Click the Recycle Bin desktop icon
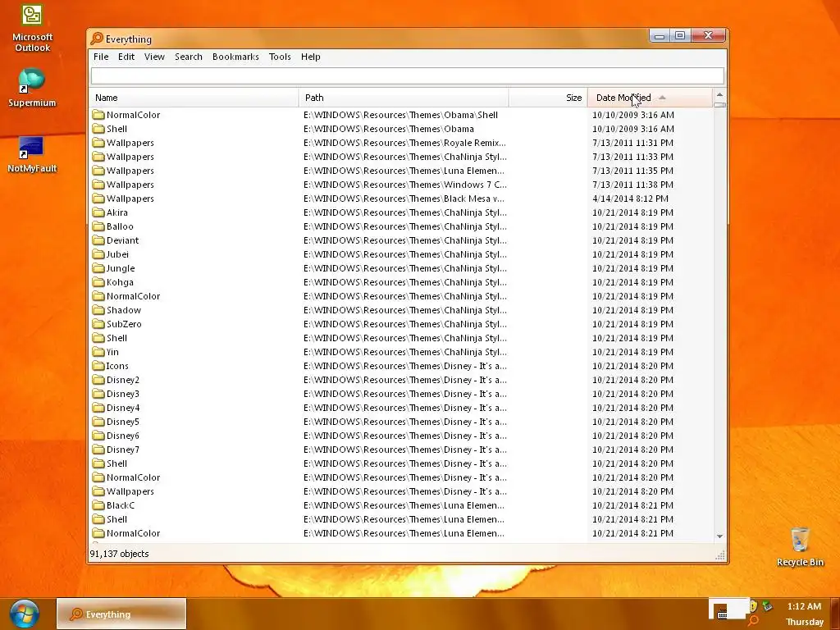The image size is (840, 630). [x=800, y=546]
